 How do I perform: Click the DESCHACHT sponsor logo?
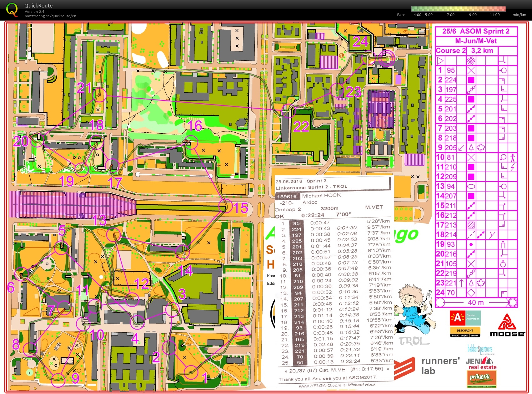click(x=465, y=332)
